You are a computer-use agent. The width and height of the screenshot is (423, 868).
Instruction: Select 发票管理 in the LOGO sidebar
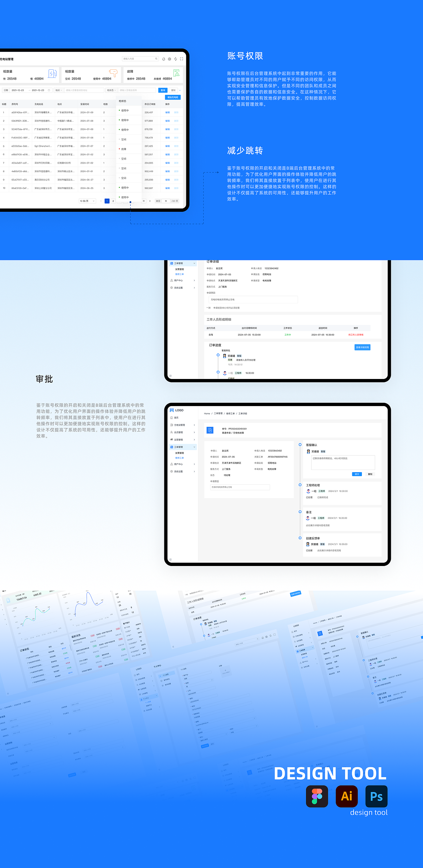point(179,453)
